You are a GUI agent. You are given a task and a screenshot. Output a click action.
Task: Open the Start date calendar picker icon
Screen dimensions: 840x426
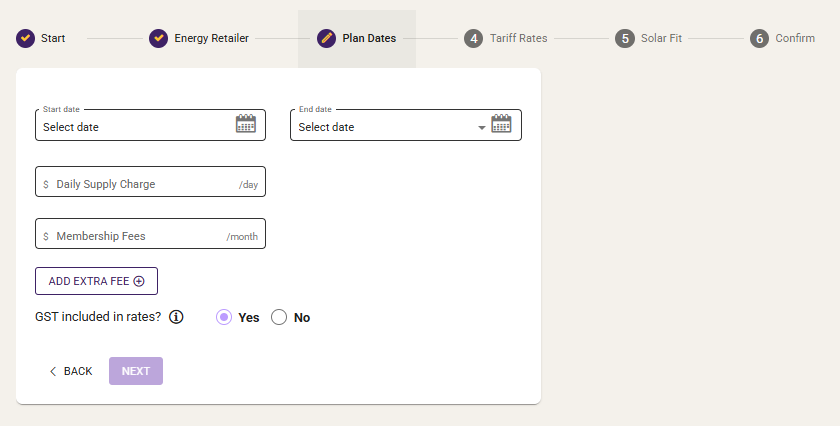[246, 124]
